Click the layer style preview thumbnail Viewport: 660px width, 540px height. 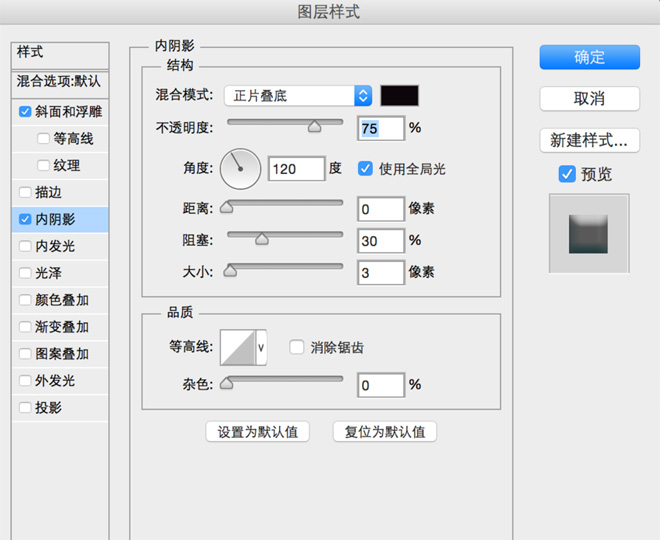pos(589,234)
